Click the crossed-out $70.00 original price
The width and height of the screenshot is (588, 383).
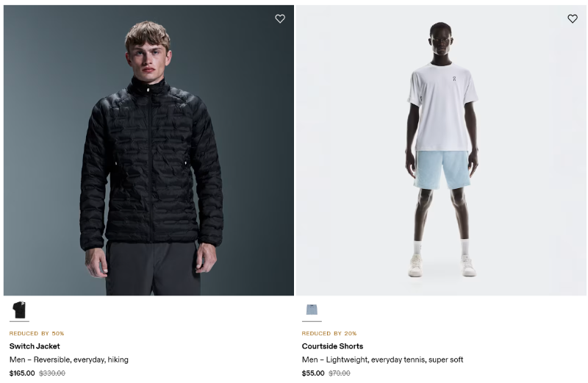pyautogui.click(x=340, y=373)
